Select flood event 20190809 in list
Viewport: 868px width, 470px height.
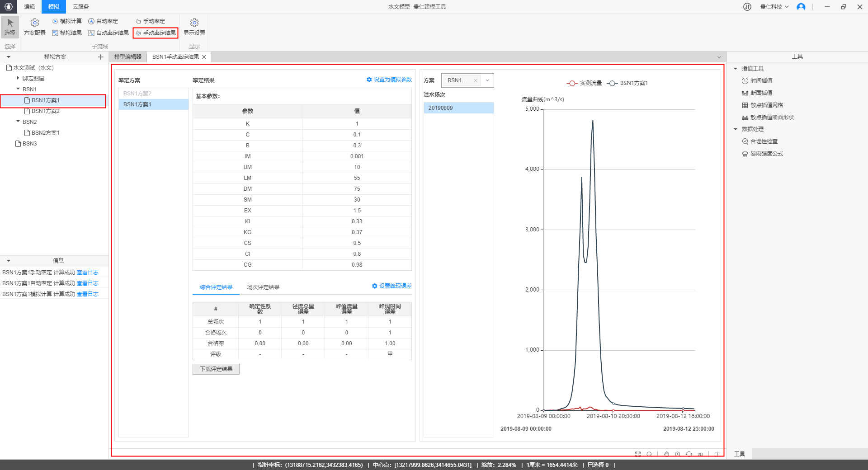(x=458, y=108)
